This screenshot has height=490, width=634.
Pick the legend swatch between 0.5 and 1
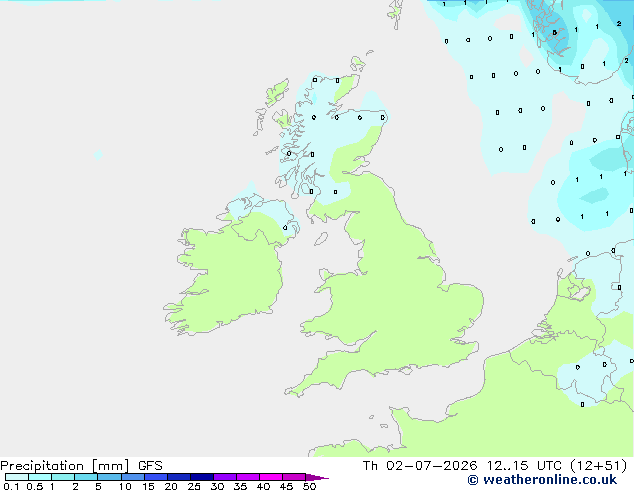(x=40, y=477)
